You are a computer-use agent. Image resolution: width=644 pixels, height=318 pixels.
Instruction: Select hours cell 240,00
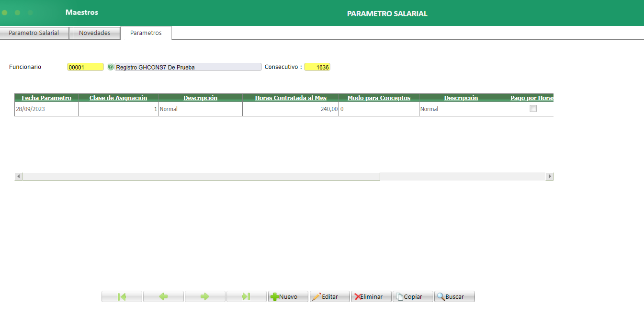tap(291, 109)
